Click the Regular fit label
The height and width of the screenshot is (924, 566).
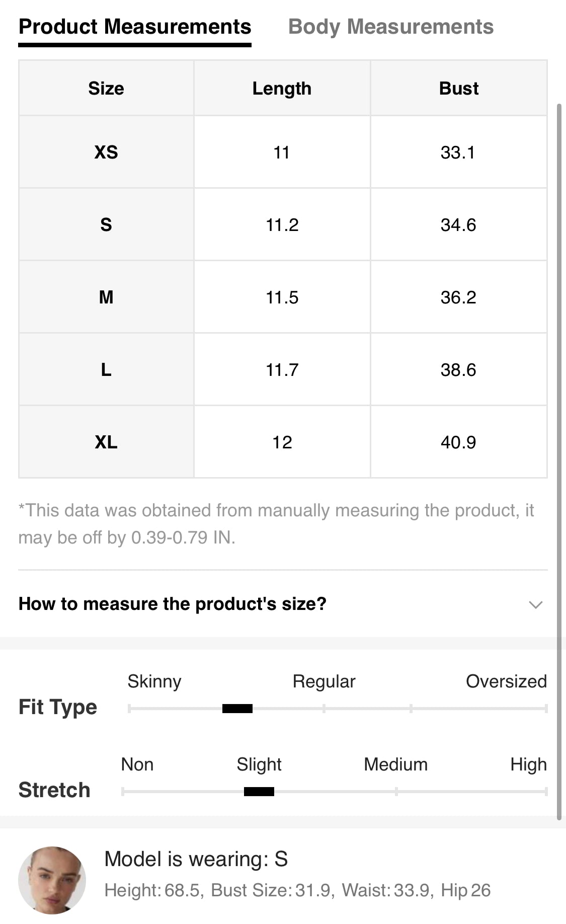pos(324,681)
